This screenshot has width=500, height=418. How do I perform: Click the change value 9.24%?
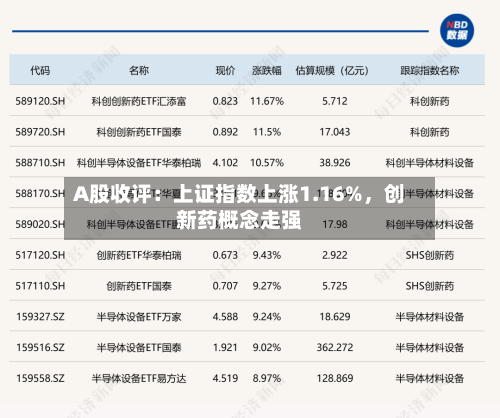pyautogui.click(x=267, y=316)
